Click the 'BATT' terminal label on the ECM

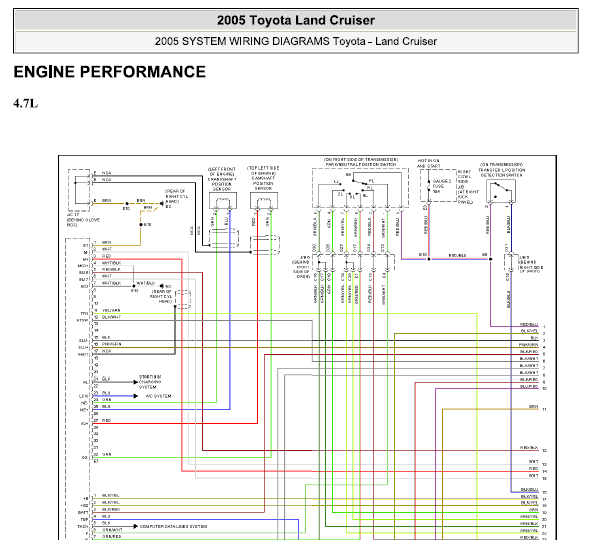83,513
